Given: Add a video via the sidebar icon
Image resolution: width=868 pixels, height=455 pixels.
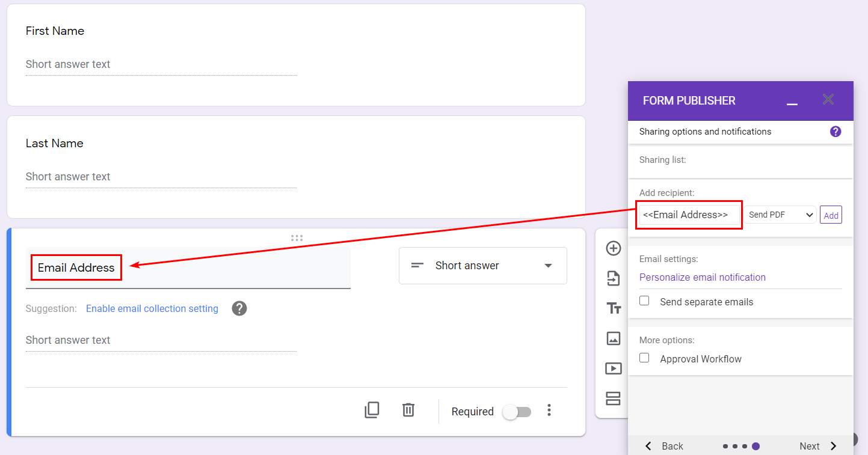Looking at the screenshot, I should click(x=613, y=368).
